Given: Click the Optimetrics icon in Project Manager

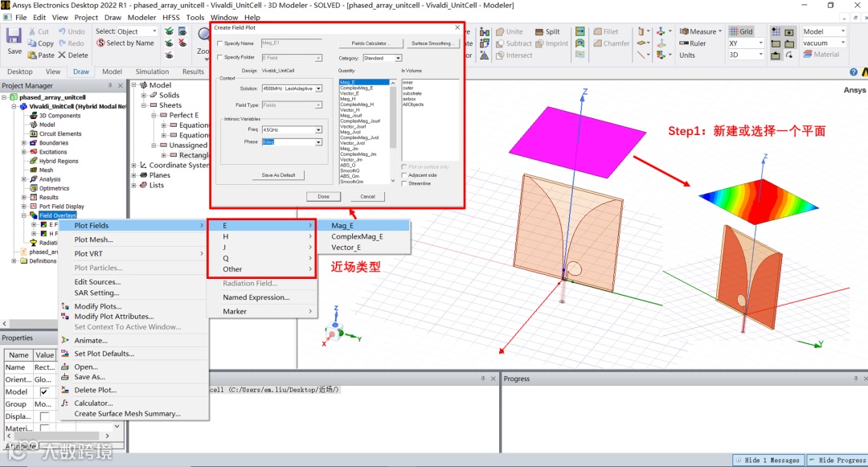Looking at the screenshot, I should click(33, 188).
